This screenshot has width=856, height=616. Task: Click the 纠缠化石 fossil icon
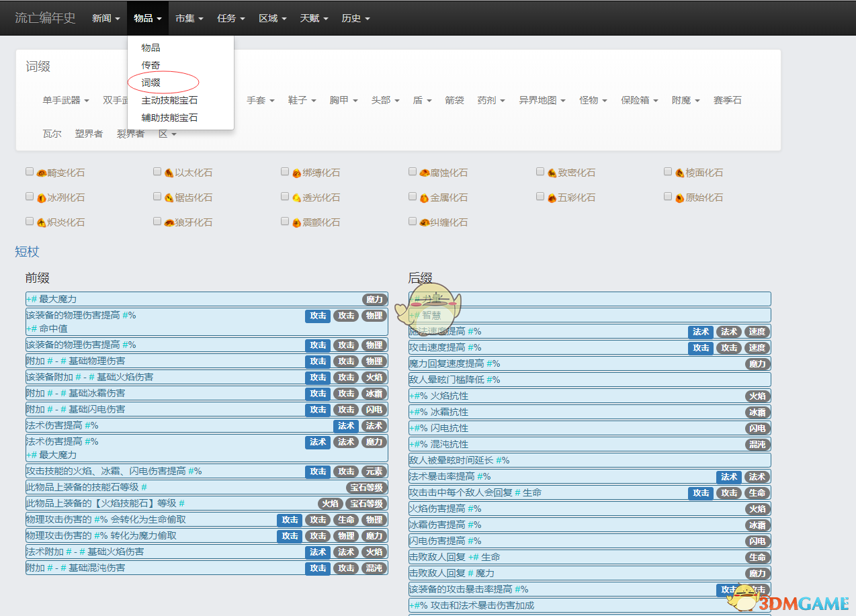coord(425,222)
